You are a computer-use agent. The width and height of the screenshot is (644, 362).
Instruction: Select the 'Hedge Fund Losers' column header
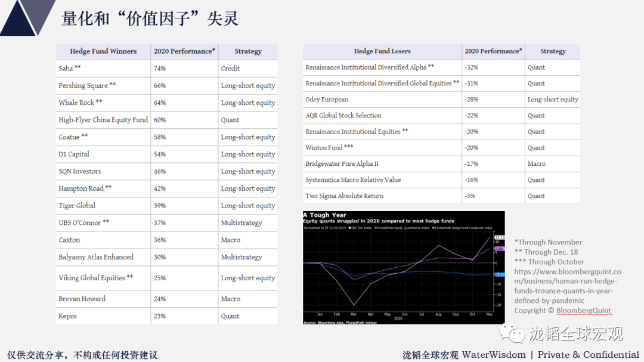tap(382, 51)
